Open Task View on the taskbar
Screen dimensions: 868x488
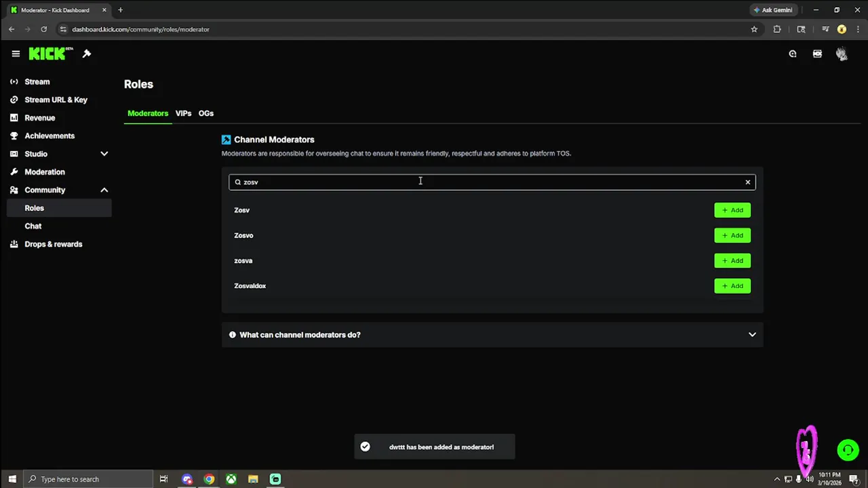tap(163, 479)
